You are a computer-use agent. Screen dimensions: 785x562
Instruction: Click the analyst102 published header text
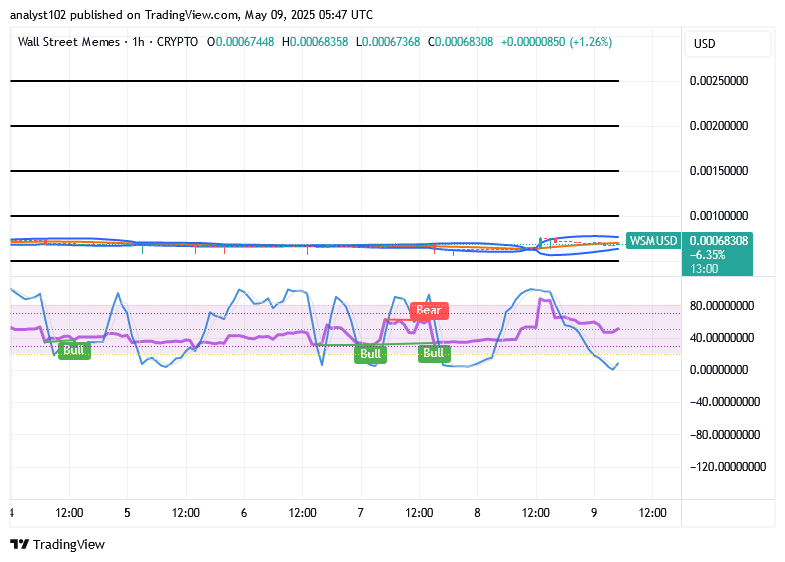pyautogui.click(x=191, y=15)
